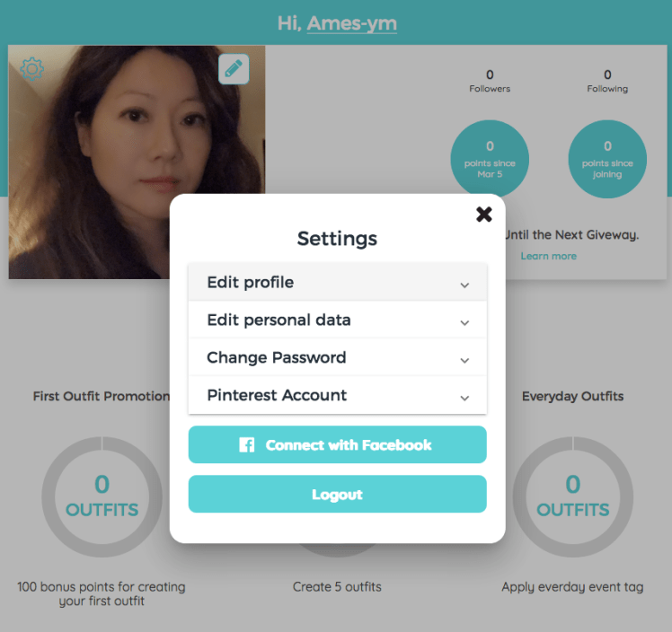Log out of the account
Screen dimensions: 672x632
point(337,494)
